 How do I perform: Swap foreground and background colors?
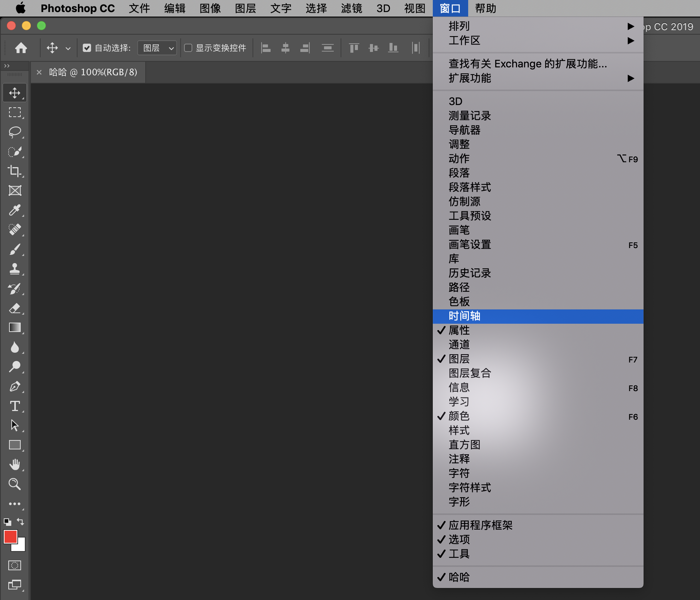pyautogui.click(x=21, y=522)
